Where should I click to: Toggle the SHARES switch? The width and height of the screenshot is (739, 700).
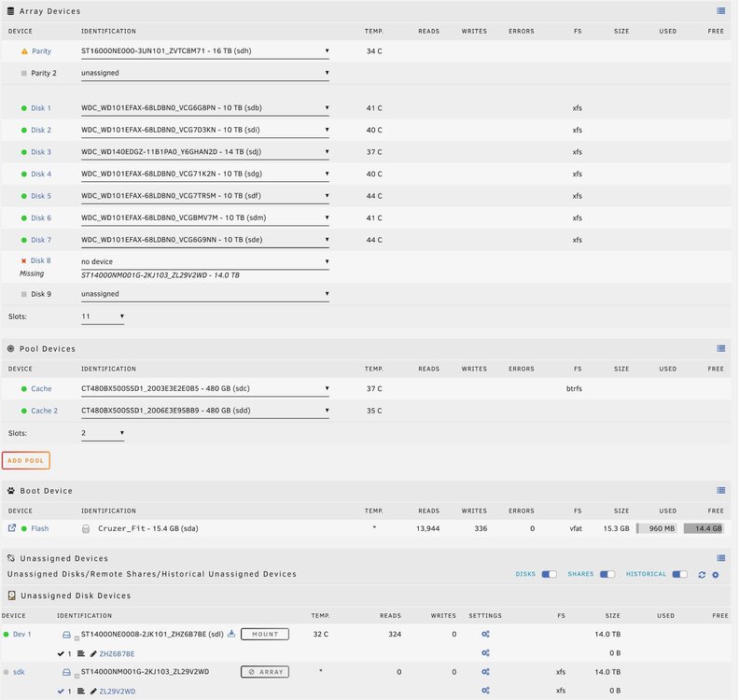pyautogui.click(x=607, y=574)
